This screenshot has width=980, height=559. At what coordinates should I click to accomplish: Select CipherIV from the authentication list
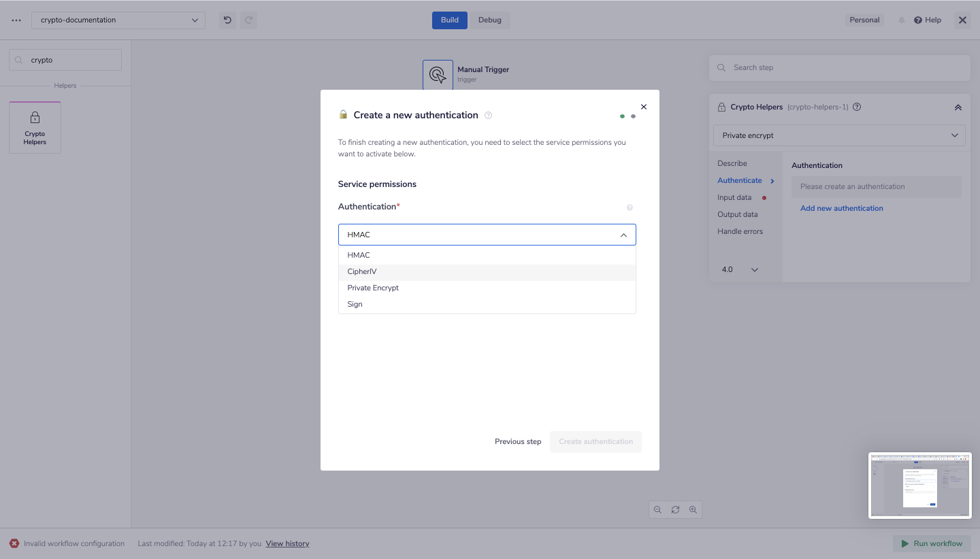tap(362, 271)
